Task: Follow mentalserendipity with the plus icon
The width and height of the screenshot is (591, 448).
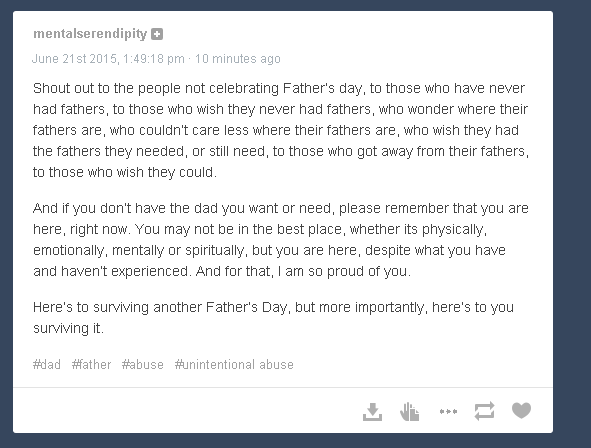Action: [x=157, y=34]
